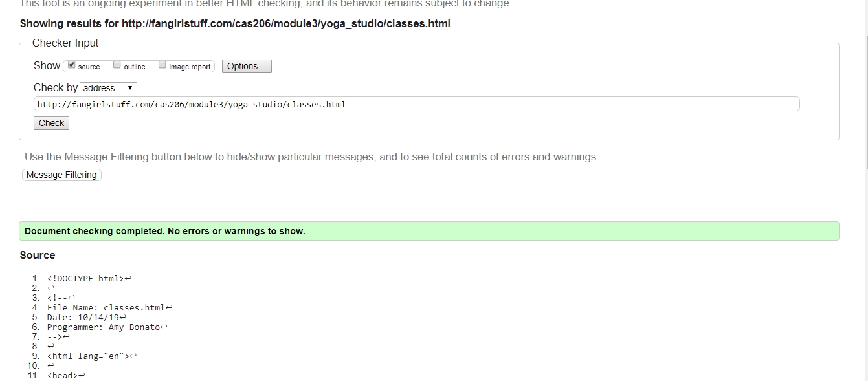868x381 pixels.
Task: Click the Programmer: Amy Bonato line
Action: pyautogui.click(x=104, y=327)
